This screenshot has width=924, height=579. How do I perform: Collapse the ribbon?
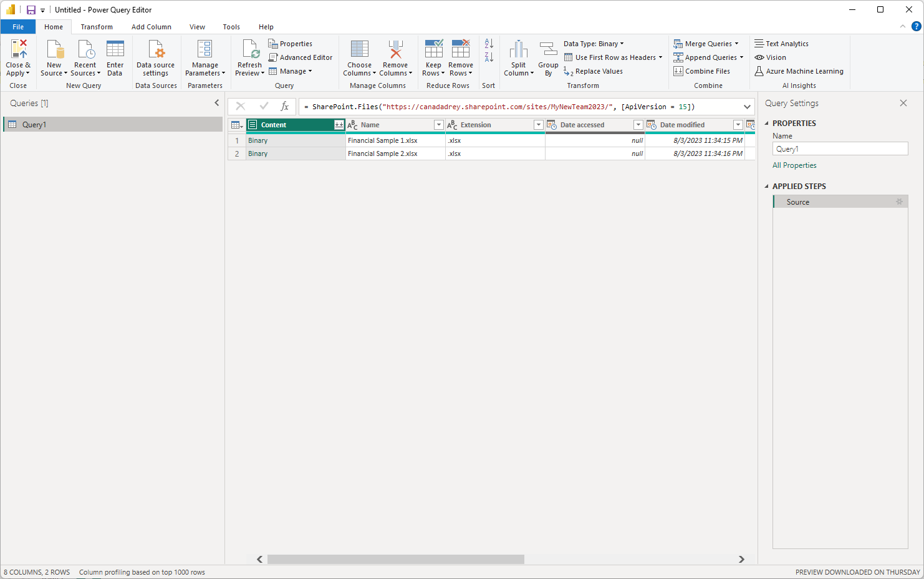902,26
